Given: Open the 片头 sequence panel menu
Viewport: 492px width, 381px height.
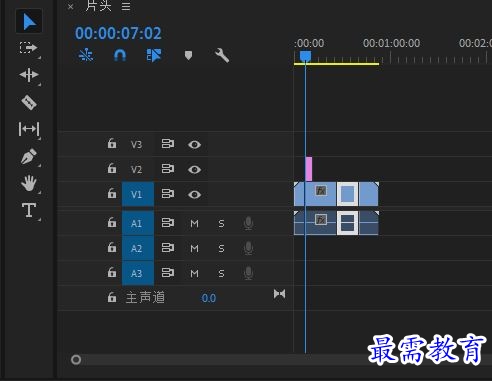Looking at the screenshot, I should (126, 6).
